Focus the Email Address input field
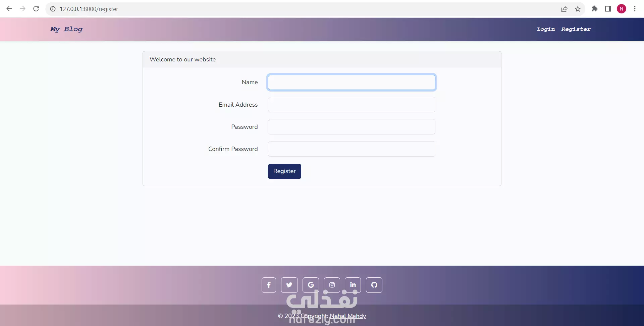 tap(352, 105)
